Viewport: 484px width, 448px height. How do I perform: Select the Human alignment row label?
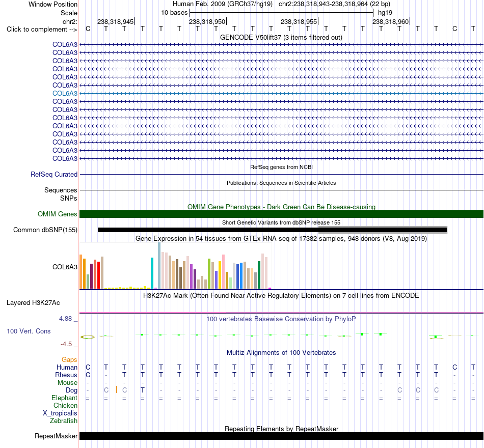(x=67, y=367)
